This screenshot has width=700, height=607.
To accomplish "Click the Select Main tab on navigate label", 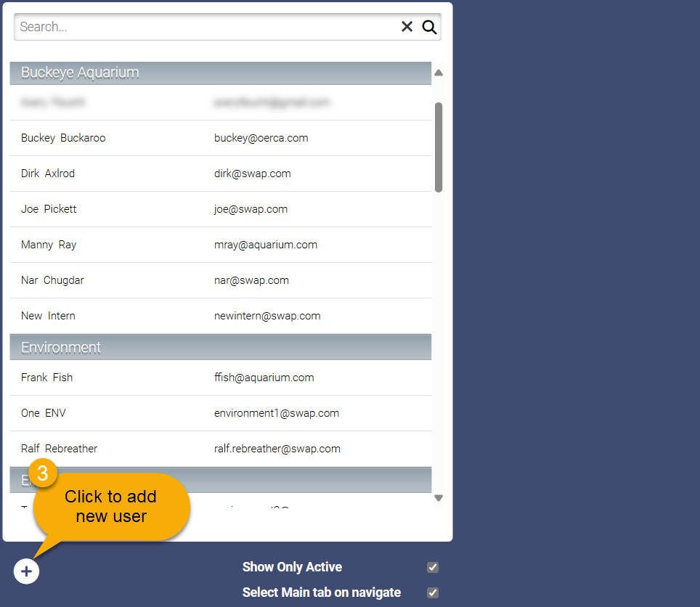I will coord(322,592).
